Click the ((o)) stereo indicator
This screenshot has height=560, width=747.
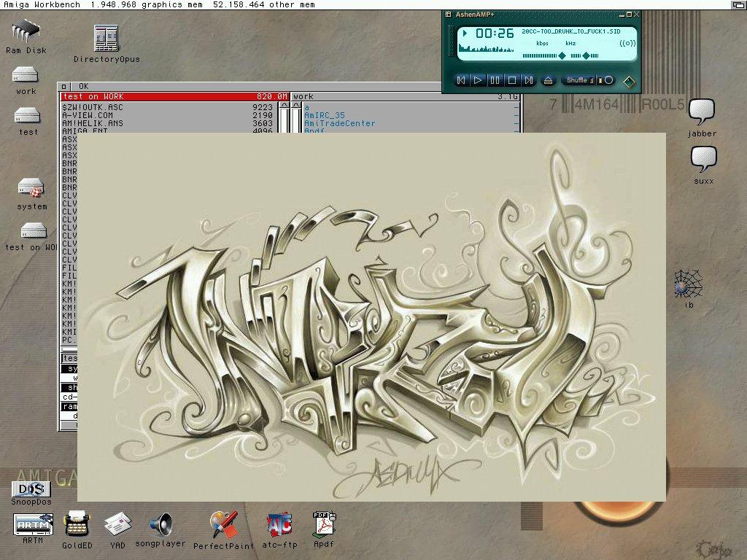point(627,43)
